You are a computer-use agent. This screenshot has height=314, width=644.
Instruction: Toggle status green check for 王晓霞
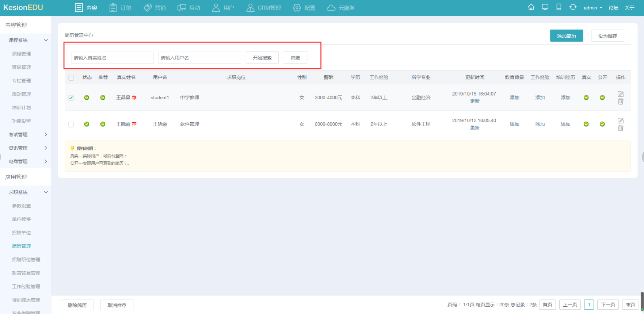point(87,124)
